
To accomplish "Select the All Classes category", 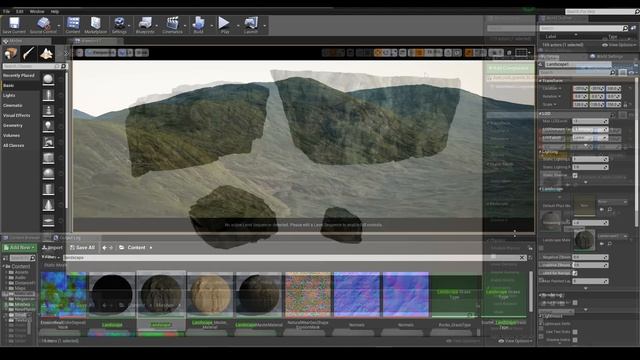I will (13, 146).
